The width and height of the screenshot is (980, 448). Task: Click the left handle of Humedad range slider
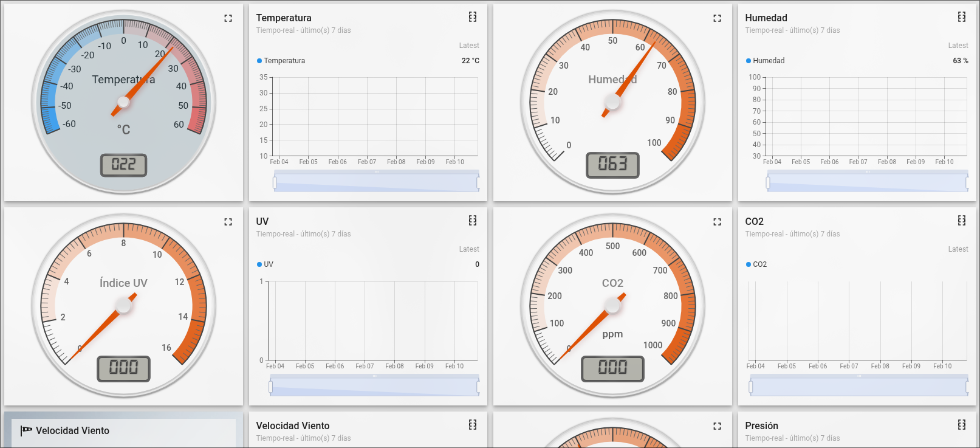pos(768,182)
